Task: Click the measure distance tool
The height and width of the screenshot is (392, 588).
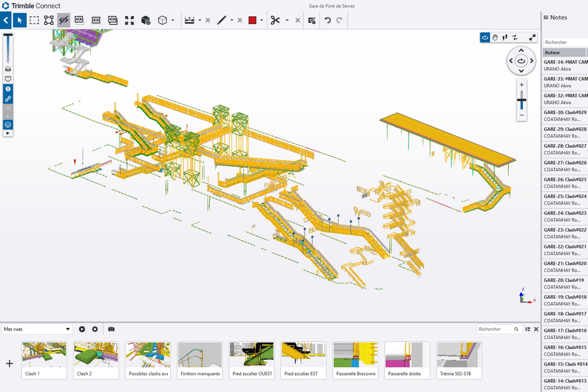Action: (x=189, y=20)
